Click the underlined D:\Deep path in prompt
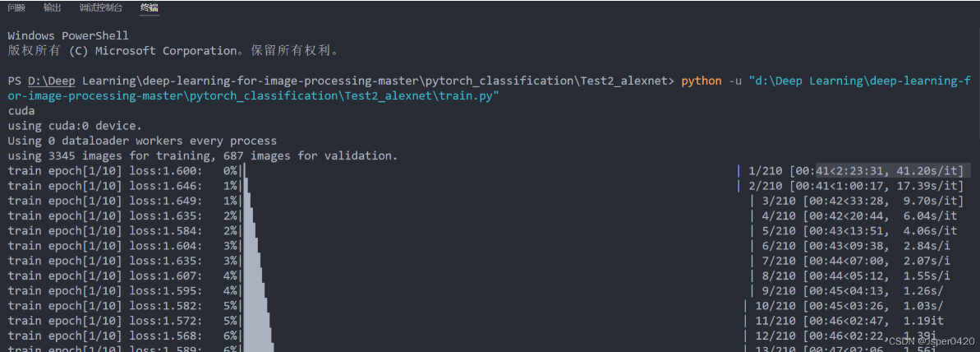The image size is (980, 352). click(53, 81)
